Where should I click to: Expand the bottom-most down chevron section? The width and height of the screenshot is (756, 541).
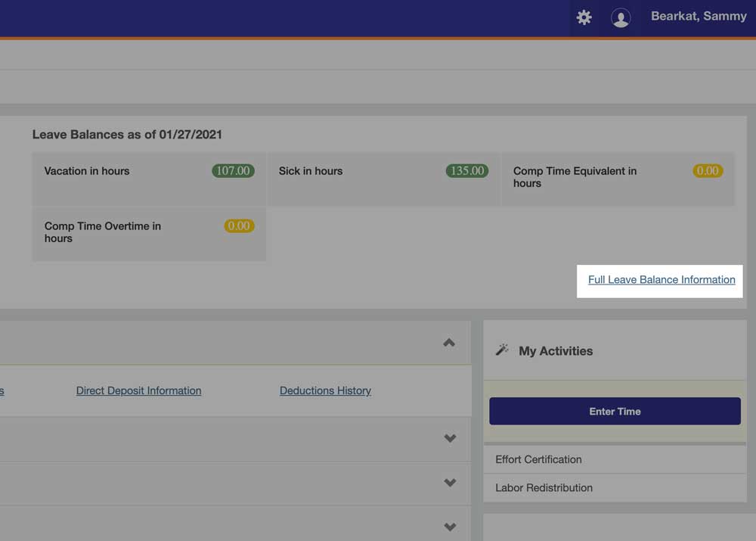click(450, 527)
